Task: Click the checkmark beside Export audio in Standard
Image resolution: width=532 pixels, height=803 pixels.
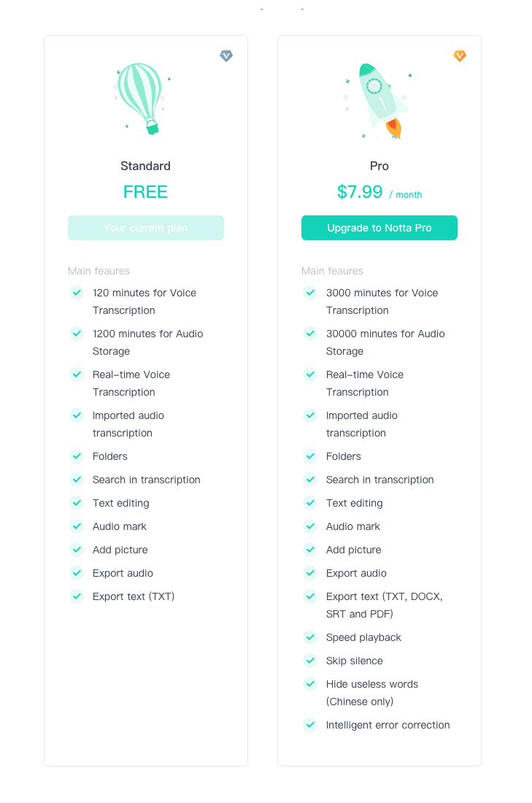Action: pos(77,573)
